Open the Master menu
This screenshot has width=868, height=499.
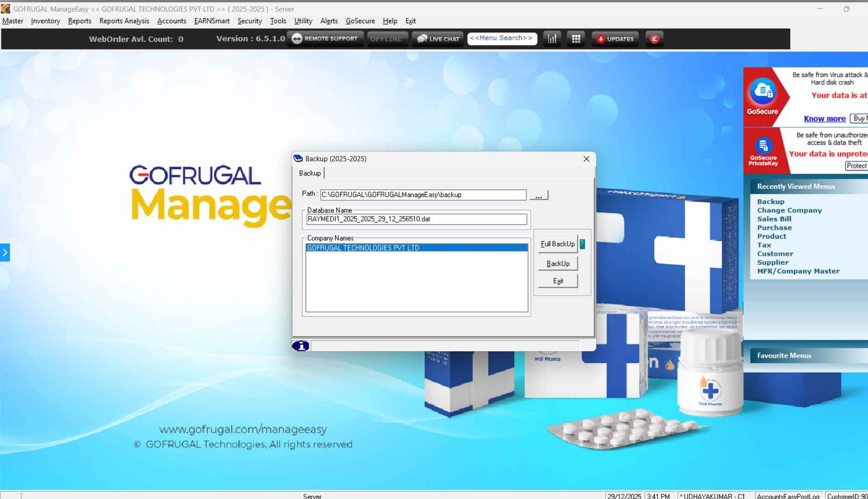click(x=12, y=21)
